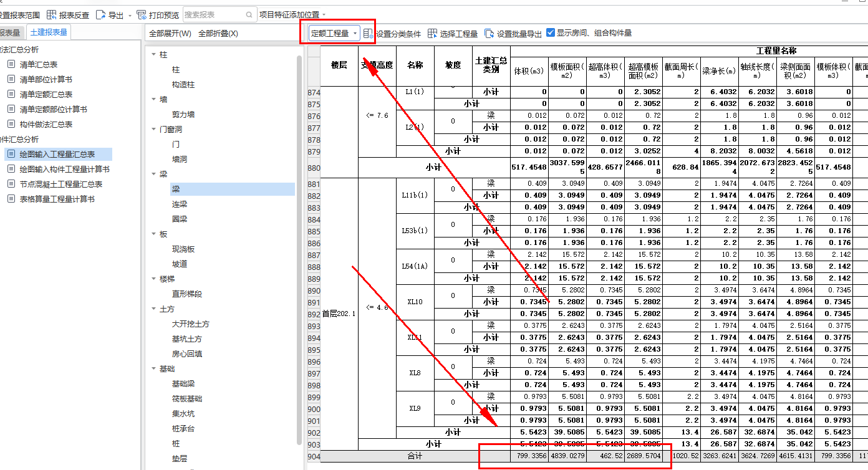Toggle 显示房间、组合构件量 checkbox

pyautogui.click(x=551, y=33)
